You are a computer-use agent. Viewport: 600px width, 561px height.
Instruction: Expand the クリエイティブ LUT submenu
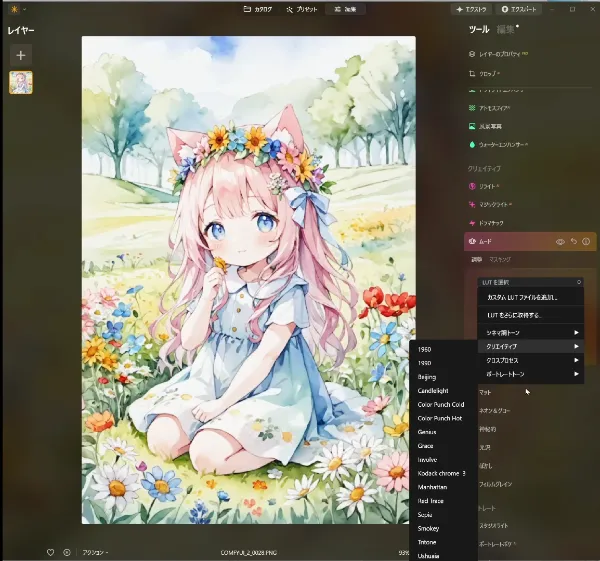[530, 347]
